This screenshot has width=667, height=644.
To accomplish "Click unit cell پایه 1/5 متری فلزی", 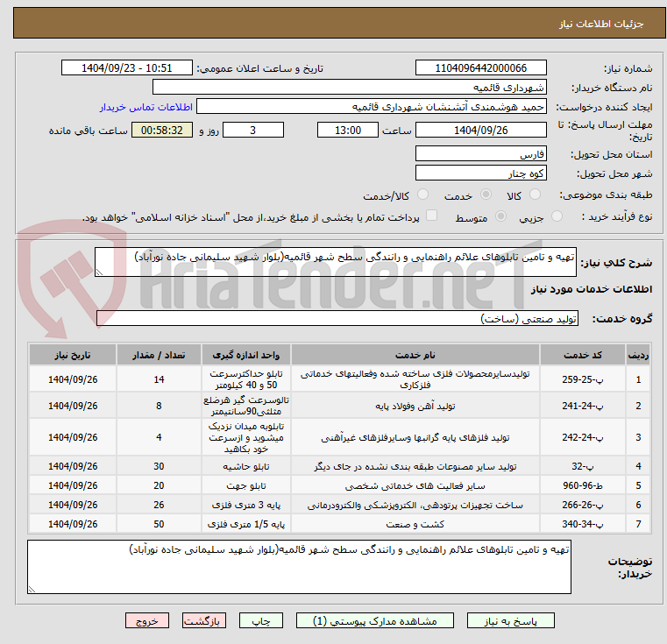I will tap(246, 524).
